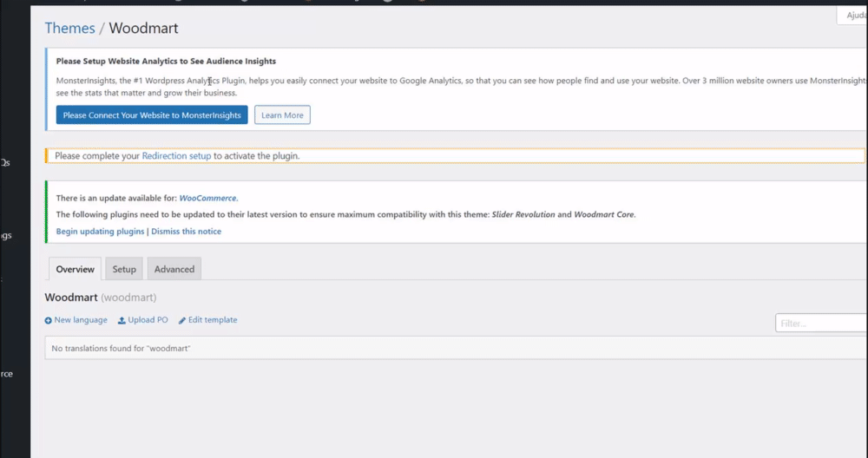Click the Upload PO link text
Viewport: 868px width, 458px height.
click(x=148, y=320)
